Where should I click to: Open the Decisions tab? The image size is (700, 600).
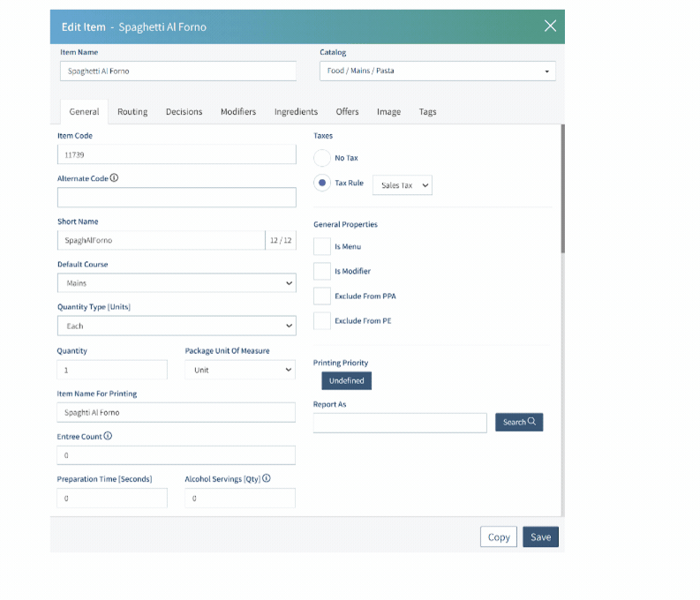point(184,111)
